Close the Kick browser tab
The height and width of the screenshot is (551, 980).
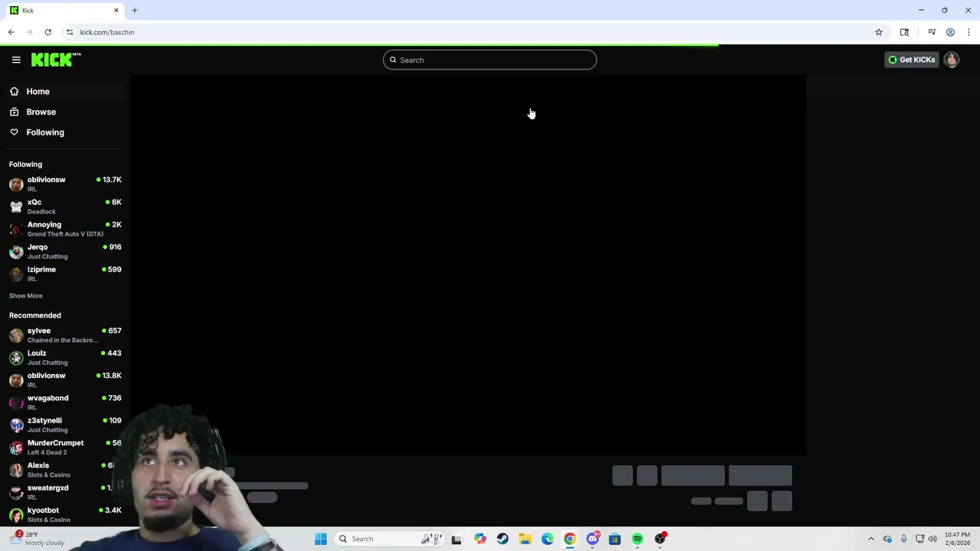tap(116, 10)
